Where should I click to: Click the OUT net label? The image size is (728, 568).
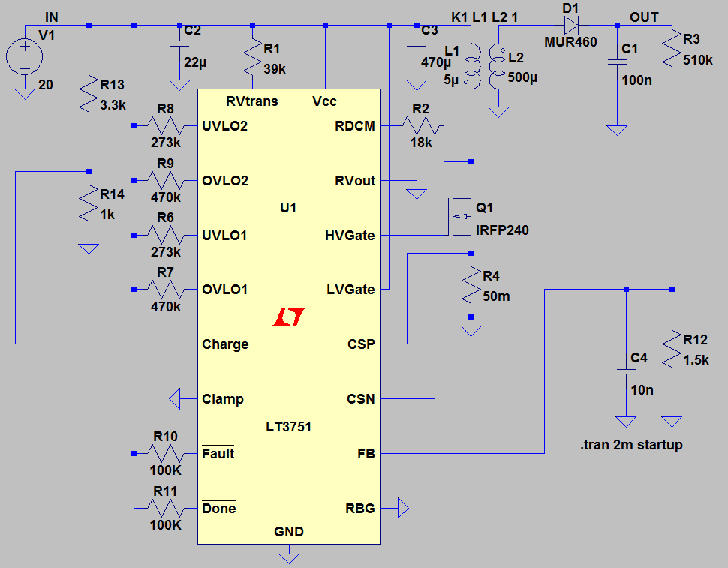(644, 17)
